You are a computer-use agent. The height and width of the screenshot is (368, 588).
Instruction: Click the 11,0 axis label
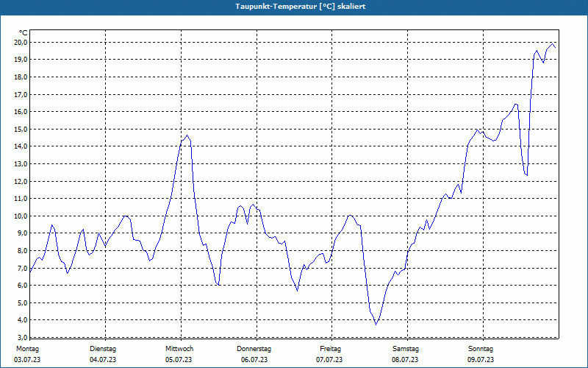tap(21, 199)
